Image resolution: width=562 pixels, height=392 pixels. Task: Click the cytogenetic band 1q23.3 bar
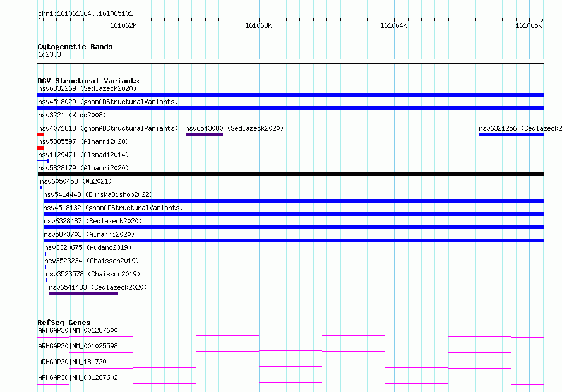point(290,61)
